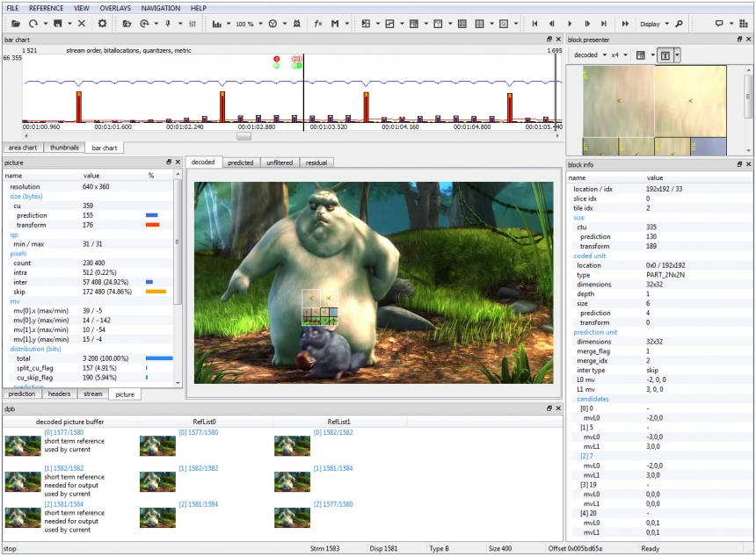The height and width of the screenshot is (556, 756).
Task: Click the reload stream icon
Action: [x=33, y=24]
